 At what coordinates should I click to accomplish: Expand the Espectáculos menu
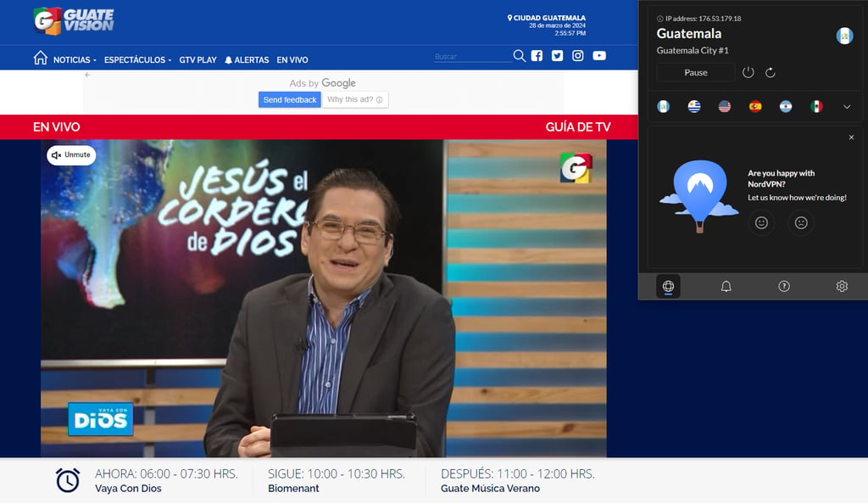(137, 59)
